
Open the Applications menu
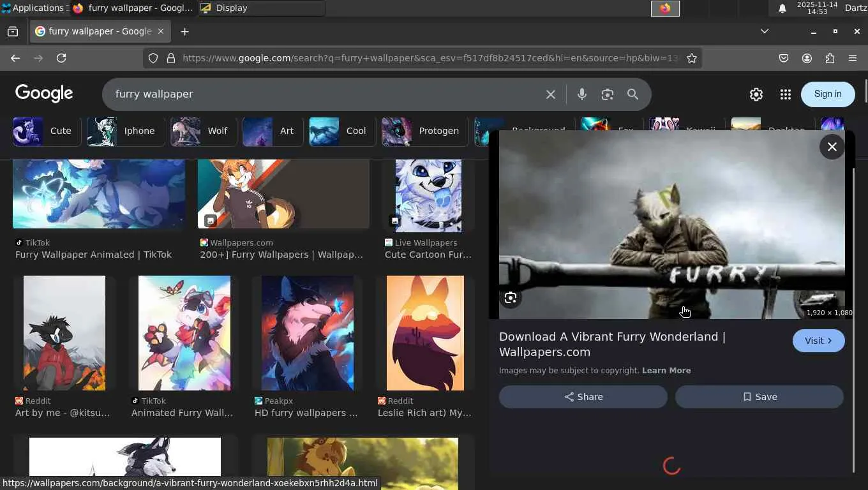click(33, 8)
